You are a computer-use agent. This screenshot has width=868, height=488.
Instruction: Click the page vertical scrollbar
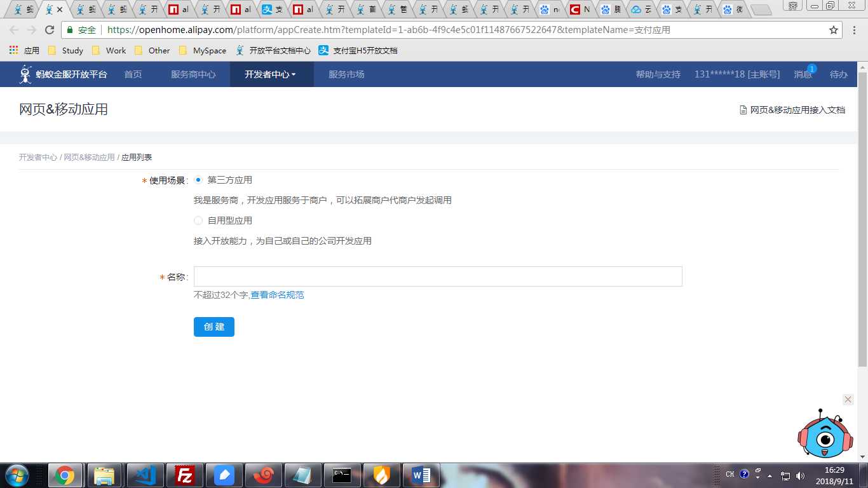pos(862,220)
